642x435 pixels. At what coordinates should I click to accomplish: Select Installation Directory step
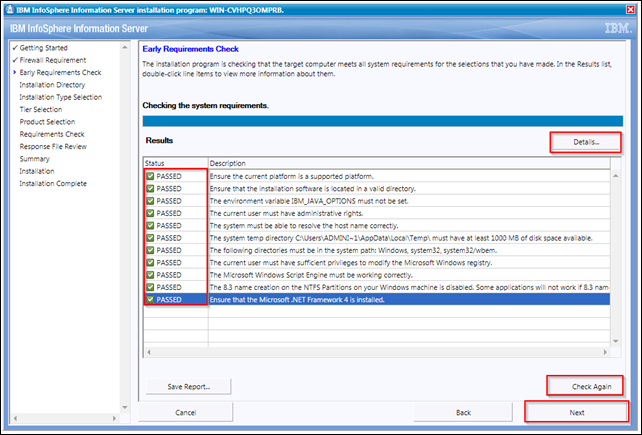(x=52, y=85)
